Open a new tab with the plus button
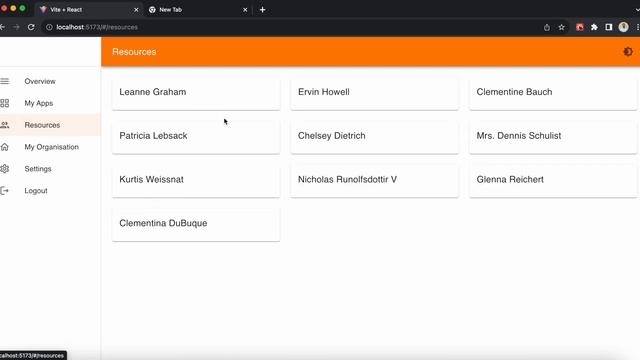Screen dimensions: 640x360 click(262, 9)
